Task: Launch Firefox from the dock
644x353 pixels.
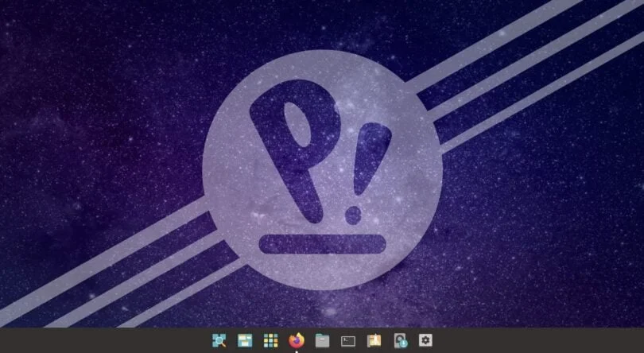Action: [297, 340]
